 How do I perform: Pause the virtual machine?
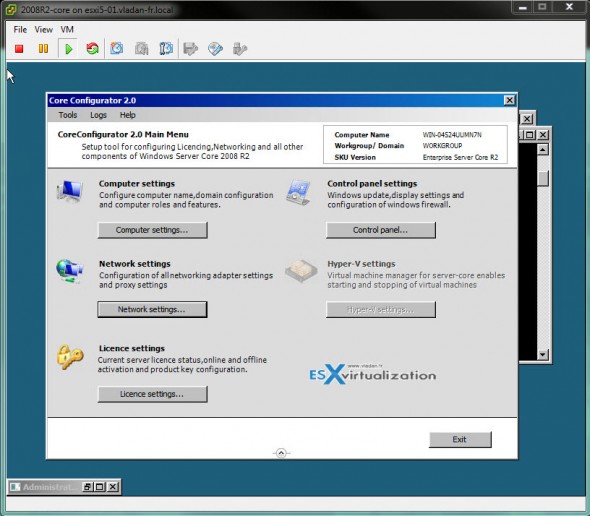[x=43, y=49]
